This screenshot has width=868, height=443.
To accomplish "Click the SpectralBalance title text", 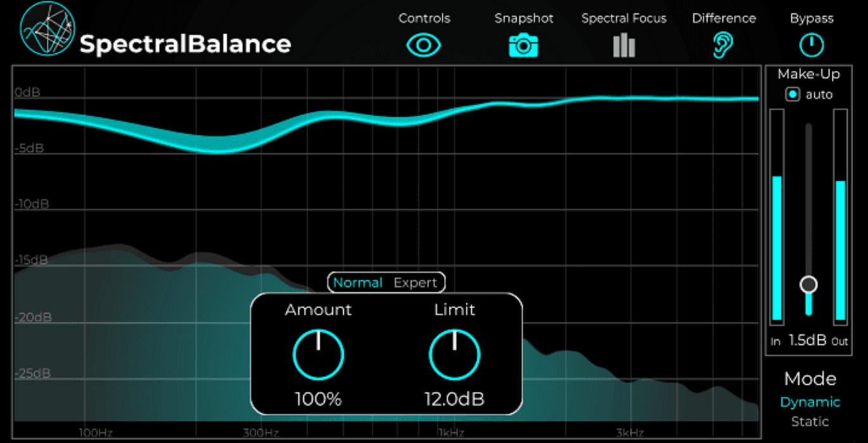I will 185,44.
